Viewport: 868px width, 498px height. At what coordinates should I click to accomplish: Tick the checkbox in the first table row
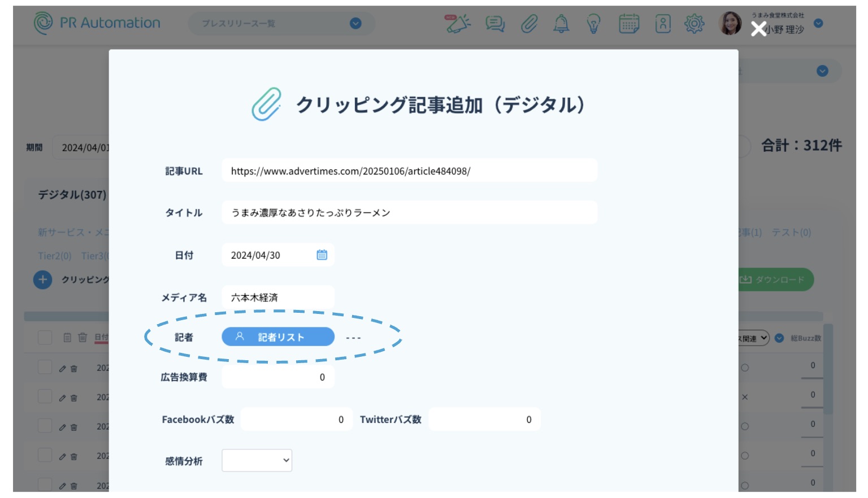[x=45, y=368]
